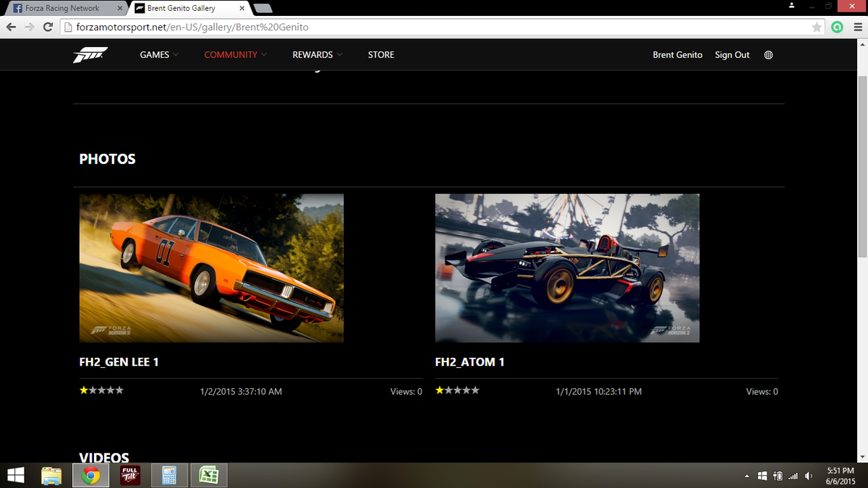Bookmark page with star icon in address bar
Image resolution: width=868 pixels, height=488 pixels.
817,27
